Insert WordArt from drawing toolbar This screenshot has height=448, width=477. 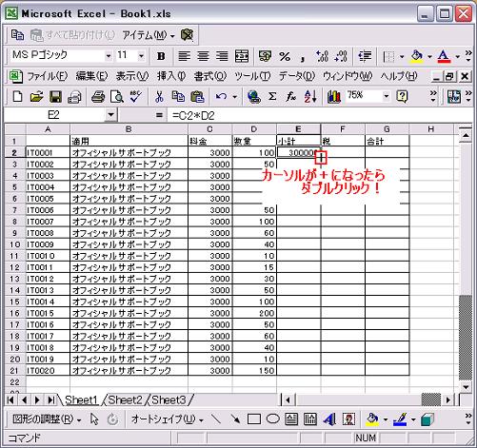[329, 419]
